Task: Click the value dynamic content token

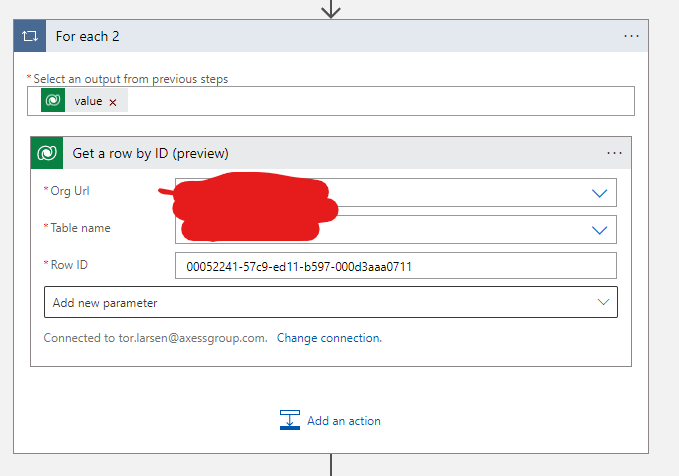Action: point(84,100)
